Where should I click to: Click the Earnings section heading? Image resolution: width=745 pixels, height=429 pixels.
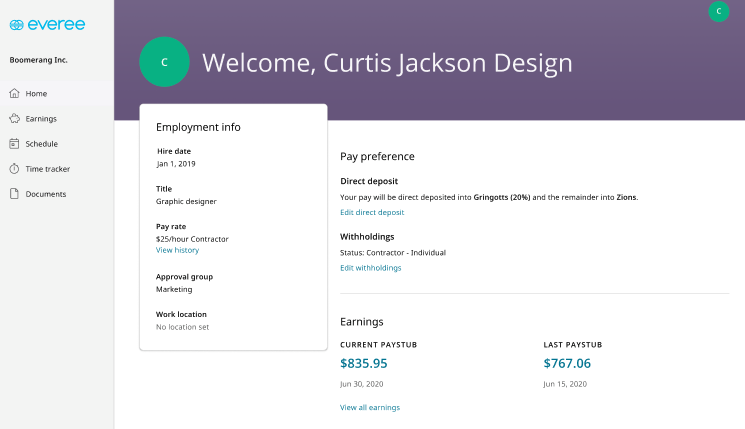click(x=362, y=322)
